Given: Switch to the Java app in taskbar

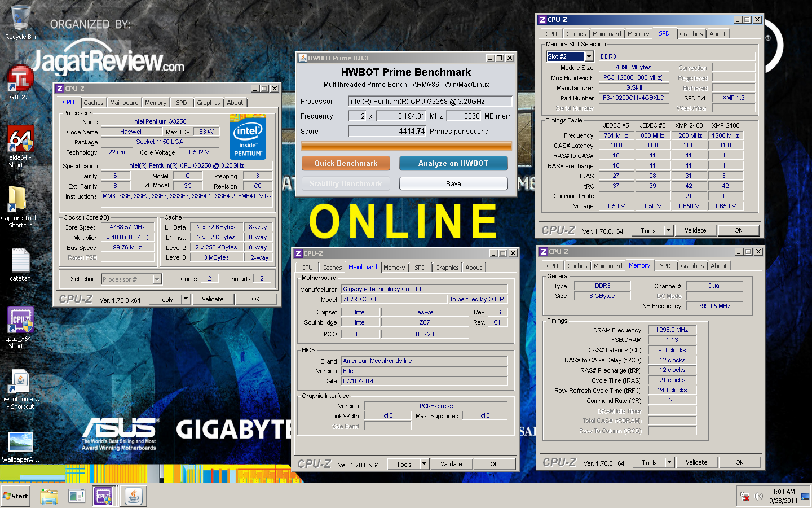Looking at the screenshot, I should click(134, 496).
